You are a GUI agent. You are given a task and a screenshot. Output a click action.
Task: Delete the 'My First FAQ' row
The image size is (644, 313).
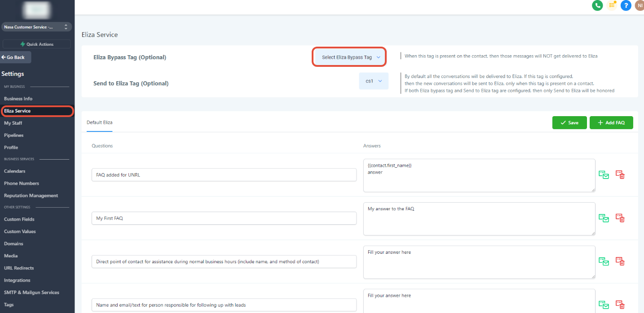[620, 218]
